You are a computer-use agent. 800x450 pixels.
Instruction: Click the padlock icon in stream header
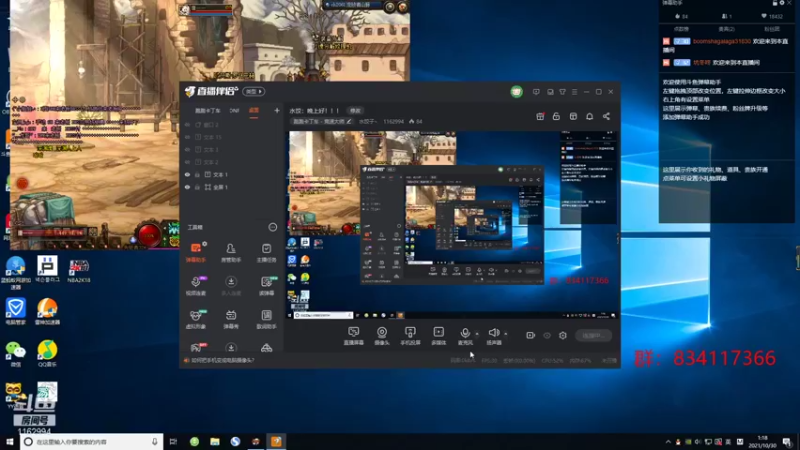pos(556,116)
